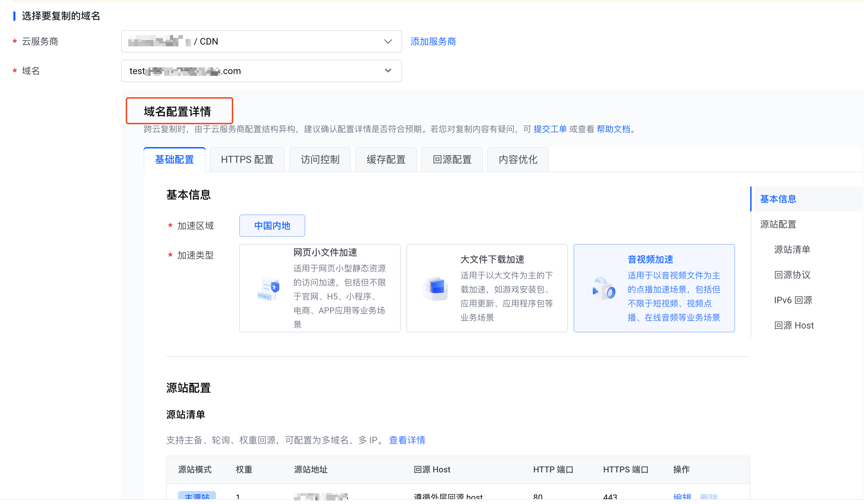
Task: Choose 音视频加速 acceleration type card
Action: click(654, 288)
